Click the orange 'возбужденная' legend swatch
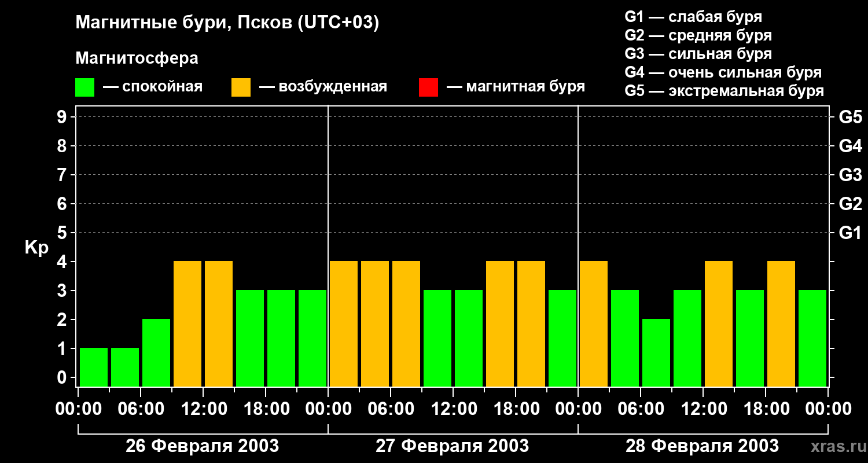The width and height of the screenshot is (868, 463). tap(241, 87)
